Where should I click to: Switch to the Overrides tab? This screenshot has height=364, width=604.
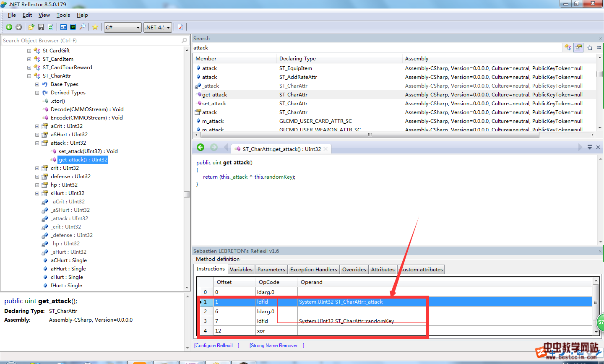[354, 270]
